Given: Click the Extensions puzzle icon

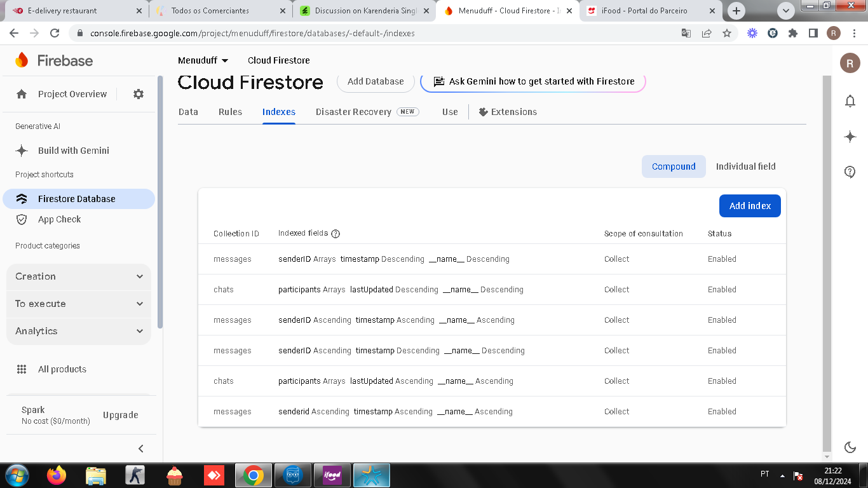Looking at the screenshot, I should [x=484, y=112].
